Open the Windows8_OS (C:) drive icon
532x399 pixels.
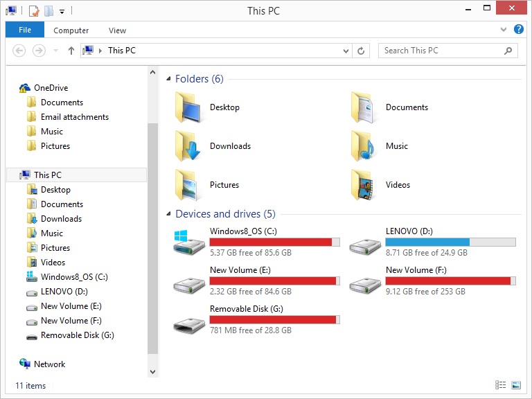click(x=189, y=242)
